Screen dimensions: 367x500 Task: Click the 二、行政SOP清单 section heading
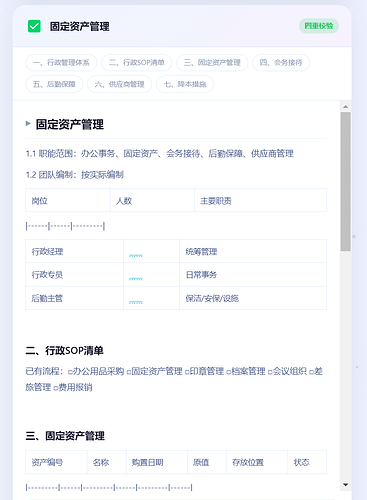tap(65, 350)
